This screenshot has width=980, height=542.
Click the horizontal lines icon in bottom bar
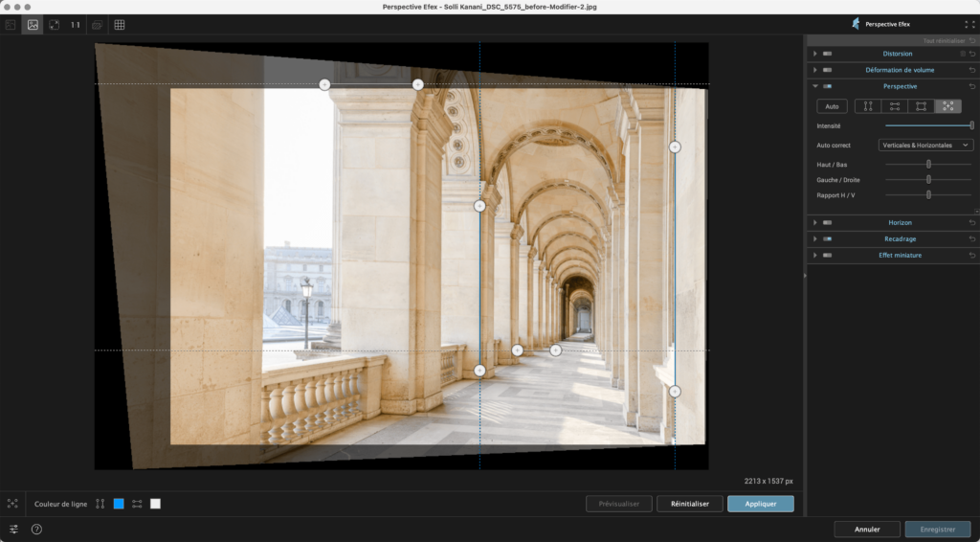(x=137, y=504)
